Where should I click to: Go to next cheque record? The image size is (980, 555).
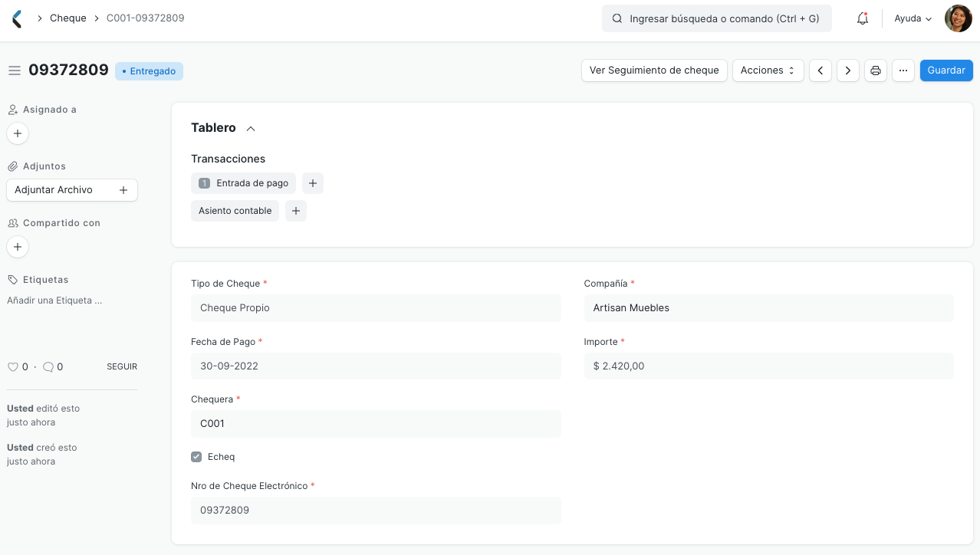point(847,71)
